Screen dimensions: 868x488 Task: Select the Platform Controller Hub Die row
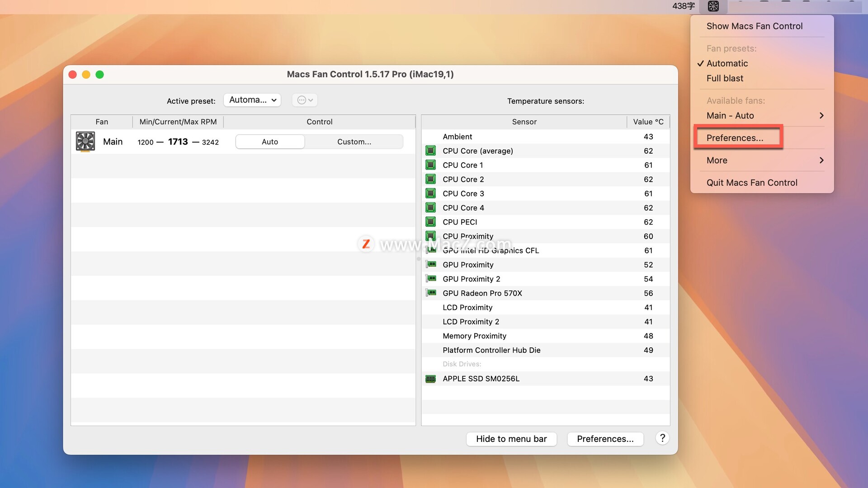(x=545, y=350)
